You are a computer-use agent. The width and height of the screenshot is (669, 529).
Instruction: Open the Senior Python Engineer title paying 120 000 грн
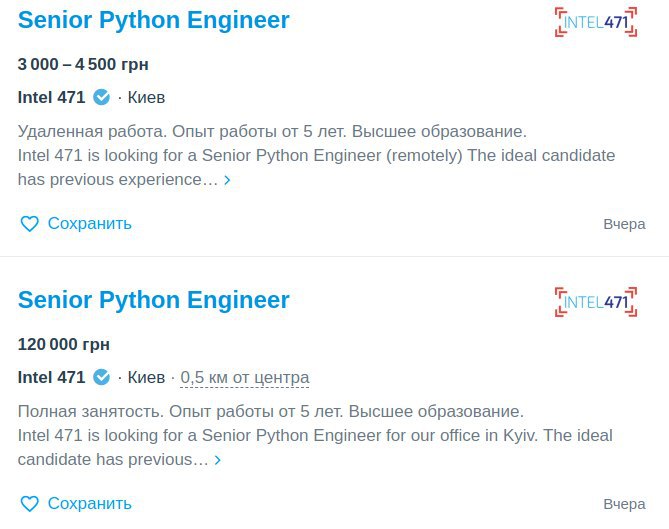(x=154, y=300)
